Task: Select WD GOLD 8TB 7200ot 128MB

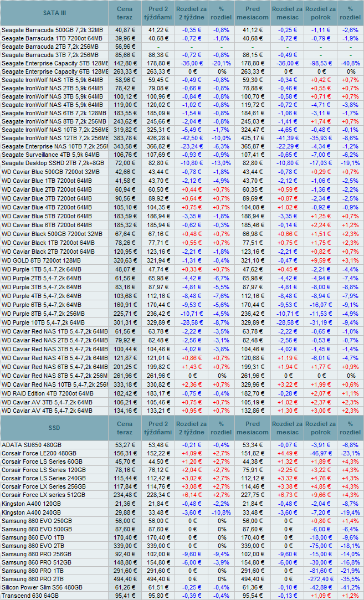Action: coord(42,260)
